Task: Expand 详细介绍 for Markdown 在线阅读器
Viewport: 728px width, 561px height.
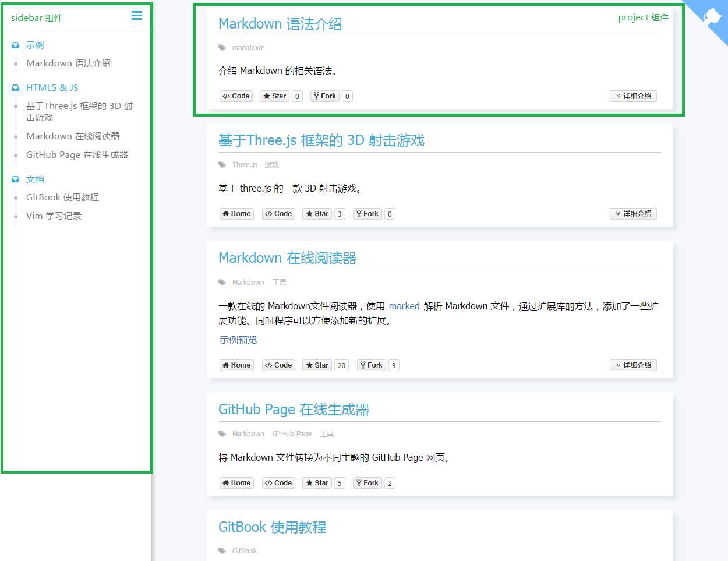Action: (x=633, y=365)
